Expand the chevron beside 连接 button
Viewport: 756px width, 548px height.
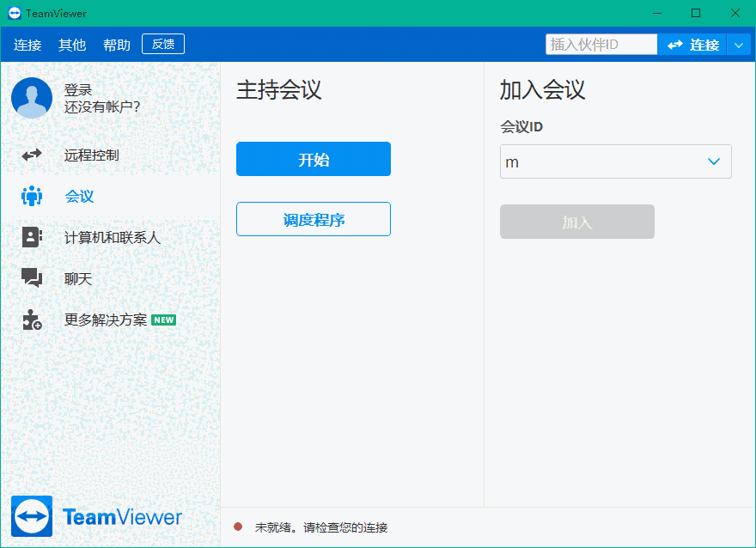[x=740, y=44]
